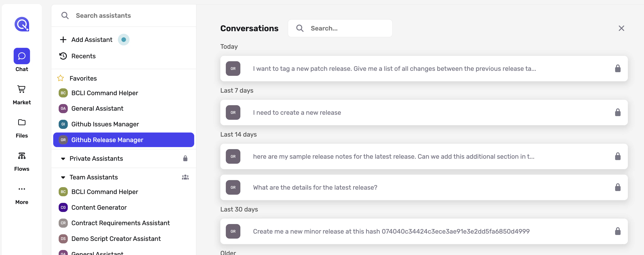
Task: Click the Recents history icon
Action: pyautogui.click(x=63, y=56)
